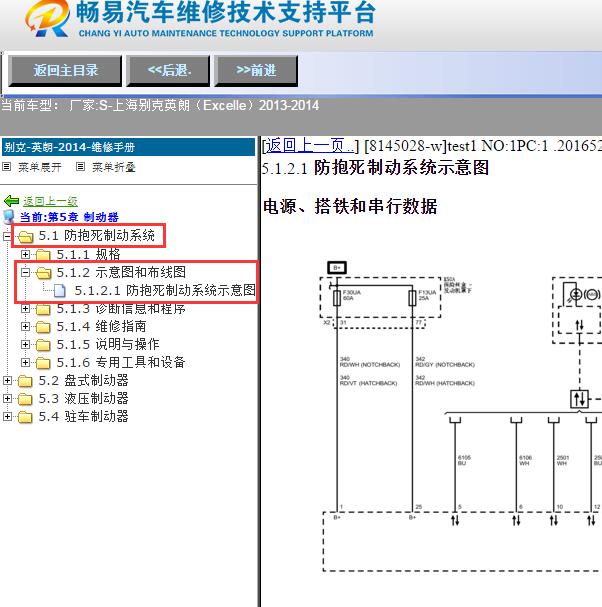Expand the 5.1.4 维修指南 node
This screenshot has width=602, height=607.
[25, 327]
